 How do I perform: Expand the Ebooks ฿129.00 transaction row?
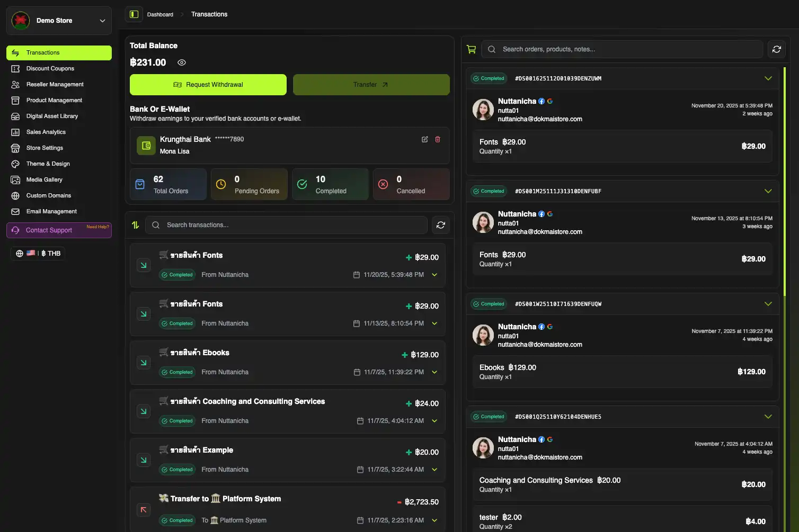tap(434, 372)
